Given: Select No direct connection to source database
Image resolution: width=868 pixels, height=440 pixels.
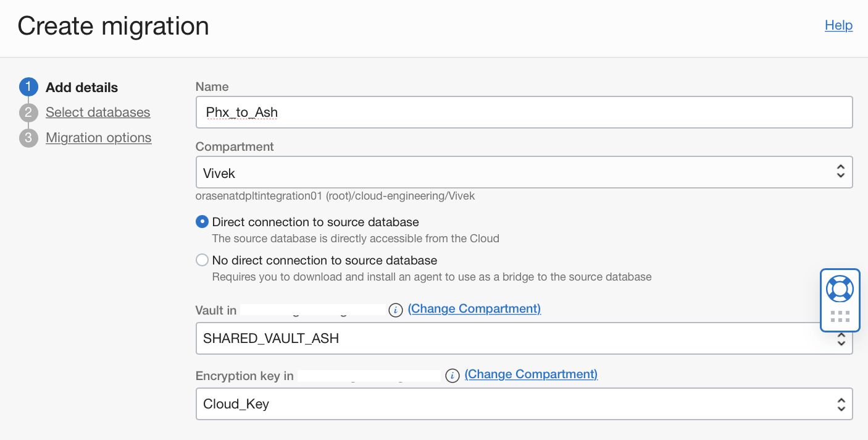Looking at the screenshot, I should coord(202,260).
